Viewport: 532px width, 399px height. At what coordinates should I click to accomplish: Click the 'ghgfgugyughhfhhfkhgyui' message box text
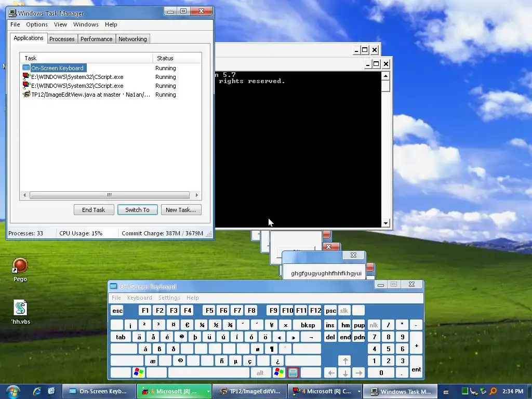326,273
